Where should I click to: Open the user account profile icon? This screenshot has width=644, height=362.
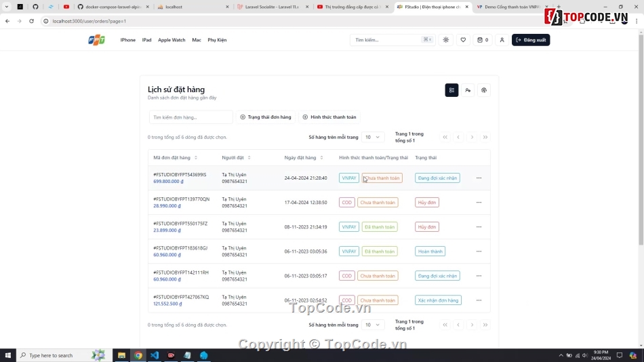click(502, 40)
